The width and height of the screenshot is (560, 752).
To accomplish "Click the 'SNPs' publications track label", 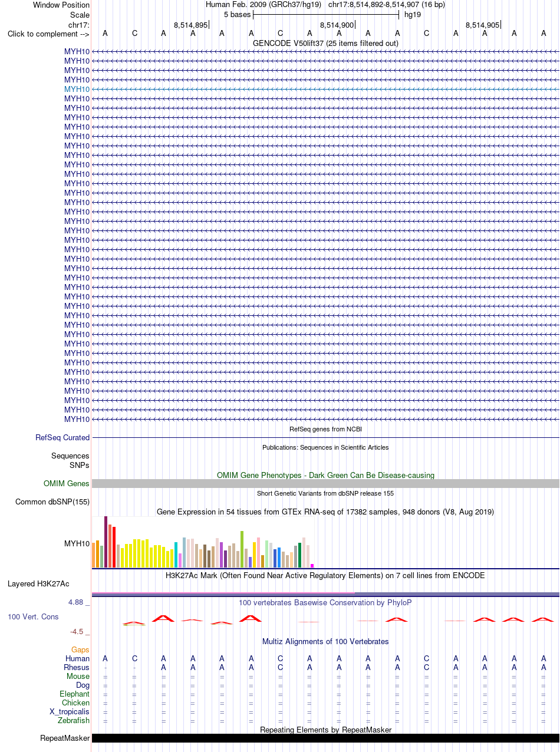I will [x=80, y=465].
